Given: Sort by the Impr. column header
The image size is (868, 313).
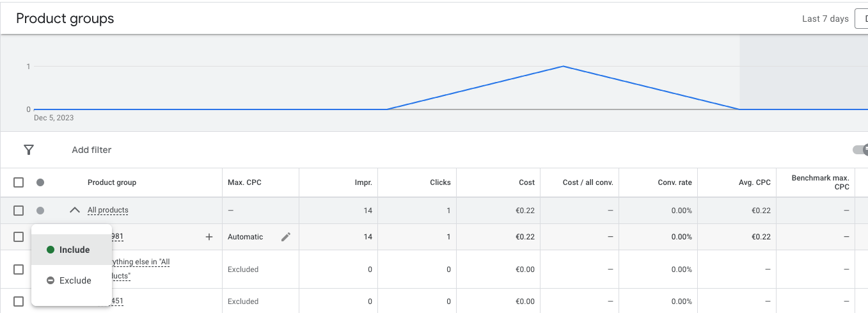Looking at the screenshot, I should click(x=364, y=182).
